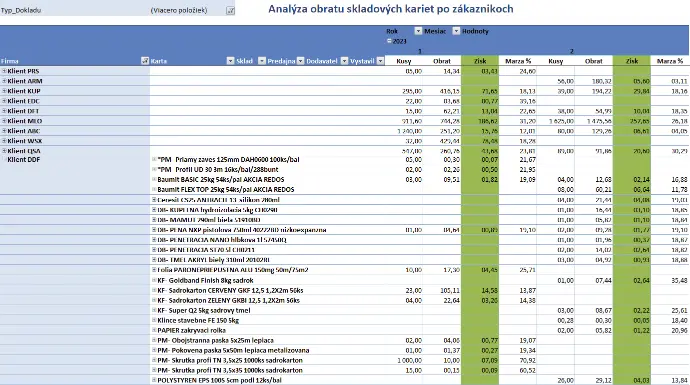Select Marza value 25,61 for Super Q2

point(679,310)
